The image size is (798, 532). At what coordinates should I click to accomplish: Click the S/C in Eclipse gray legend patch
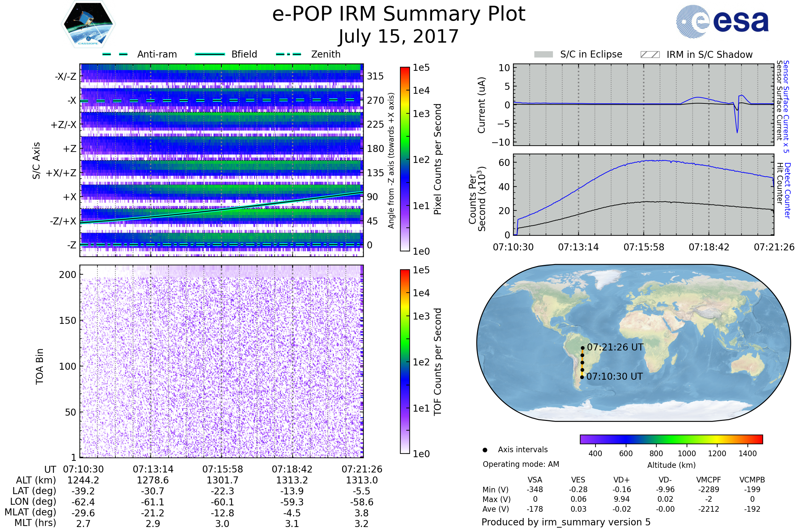tap(544, 55)
